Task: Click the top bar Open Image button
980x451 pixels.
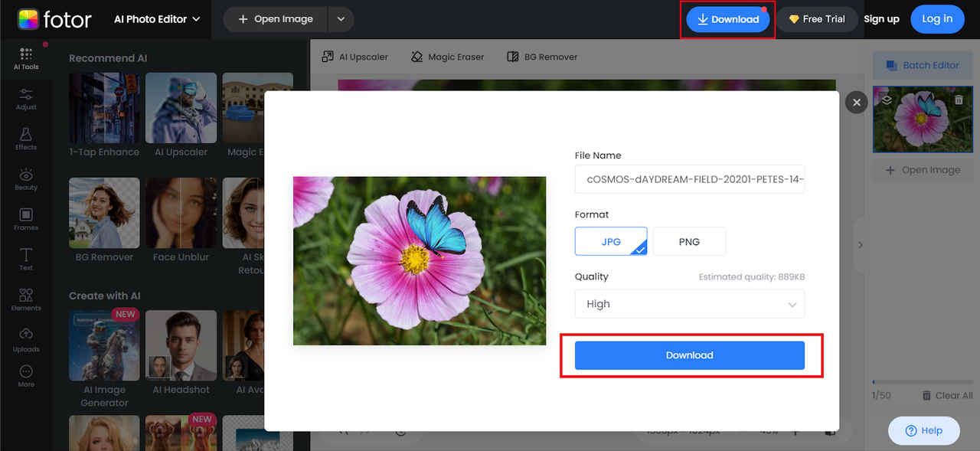Action: (x=276, y=19)
